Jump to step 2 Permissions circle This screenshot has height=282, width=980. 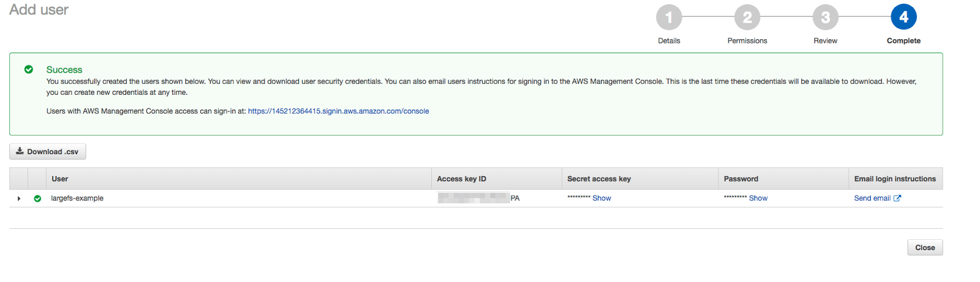747,17
